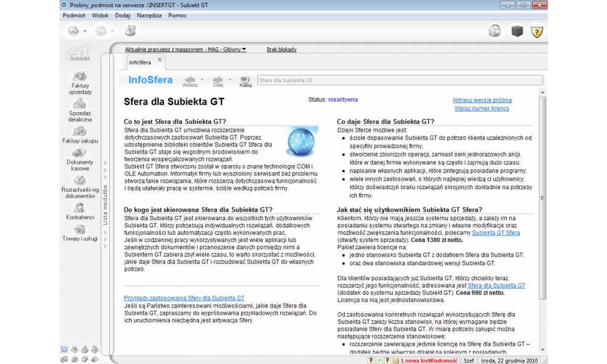The height and width of the screenshot is (364, 607).
Task: Click the flag icon in the top toolbar
Action: [x=131, y=30]
